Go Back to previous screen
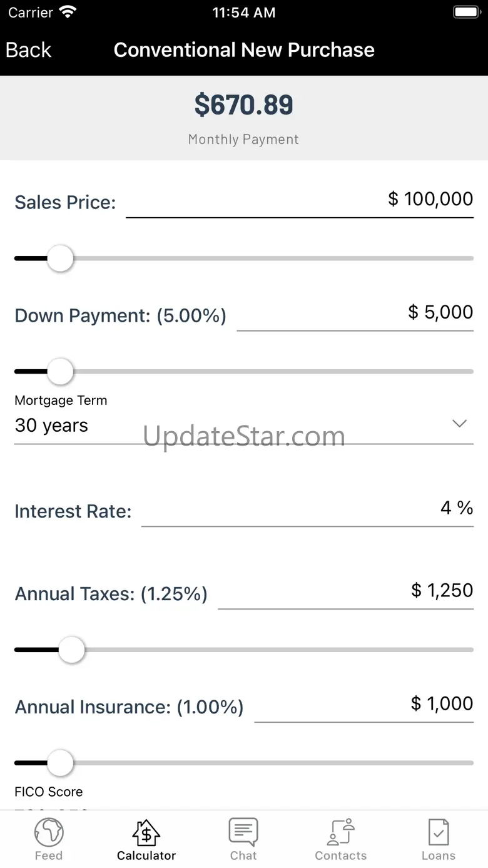 29,50
